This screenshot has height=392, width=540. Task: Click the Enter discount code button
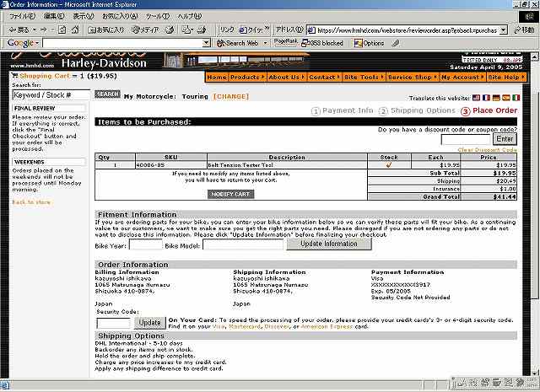coord(505,139)
